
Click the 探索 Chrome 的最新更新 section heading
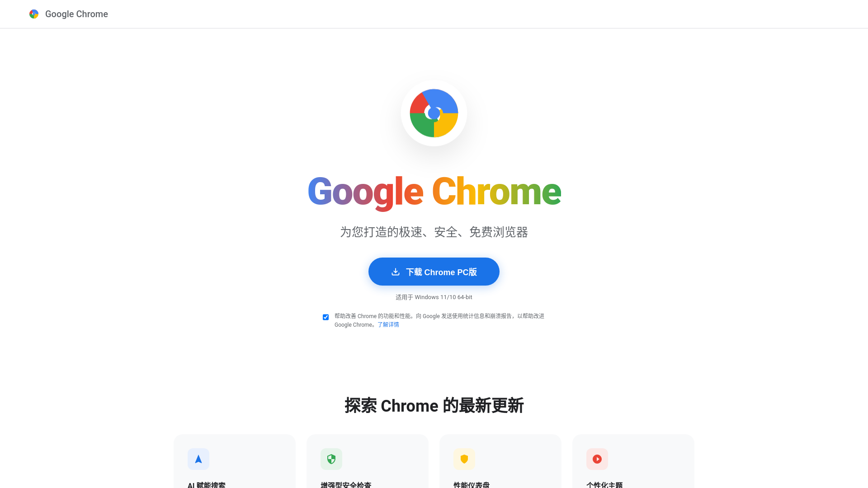click(x=434, y=405)
